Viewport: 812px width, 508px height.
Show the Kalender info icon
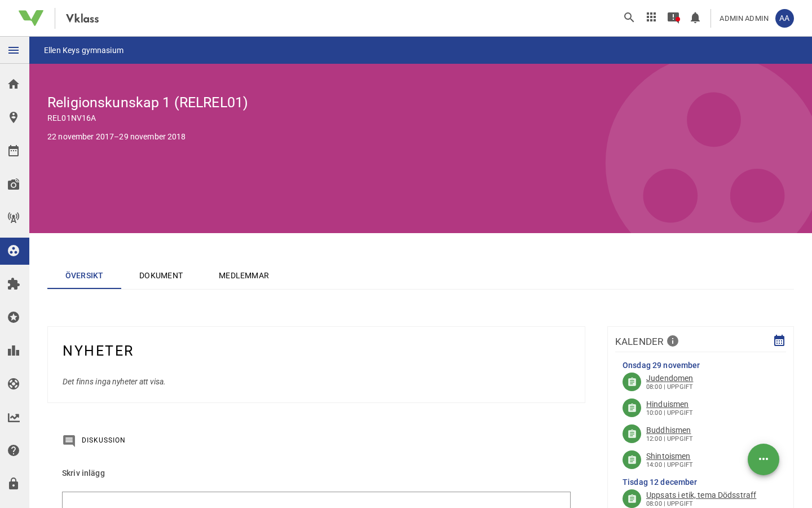click(x=673, y=341)
